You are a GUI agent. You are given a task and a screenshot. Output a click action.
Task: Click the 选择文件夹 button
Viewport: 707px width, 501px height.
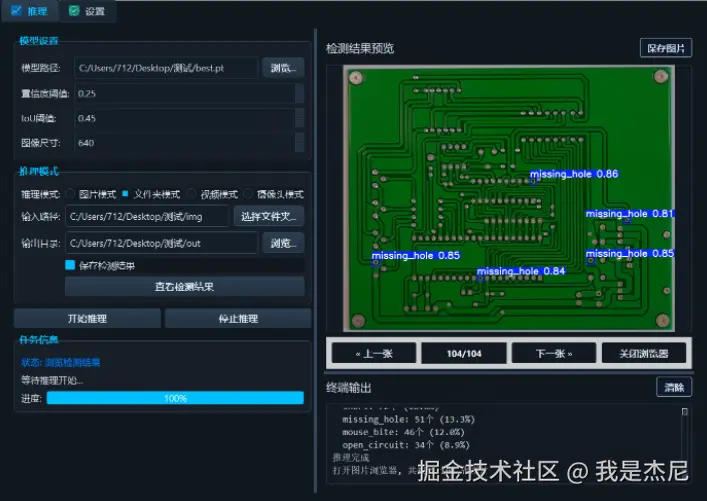[268, 216]
